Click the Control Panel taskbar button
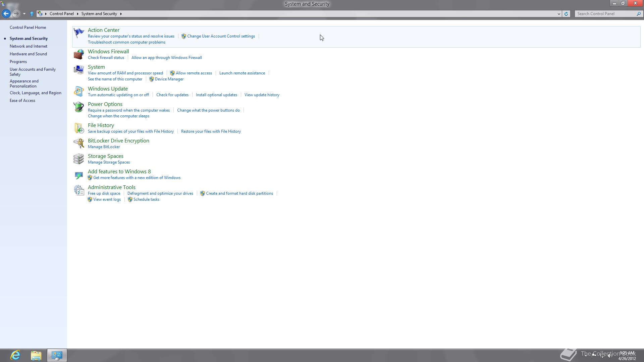This screenshot has height=362, width=644. tap(57, 355)
